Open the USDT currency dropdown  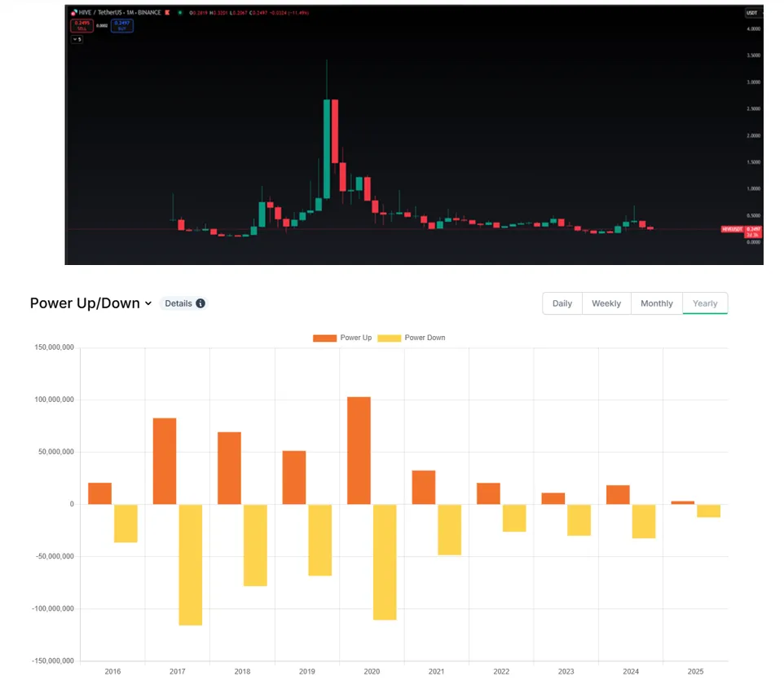[x=752, y=12]
